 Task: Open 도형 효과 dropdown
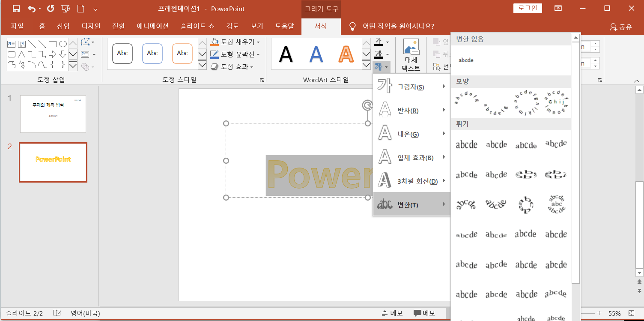point(232,67)
